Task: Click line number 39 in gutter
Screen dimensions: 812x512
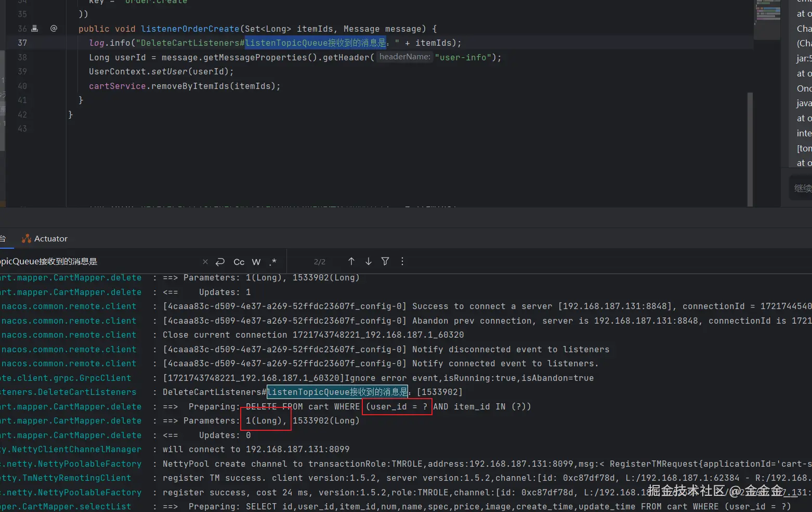Action: [22, 71]
